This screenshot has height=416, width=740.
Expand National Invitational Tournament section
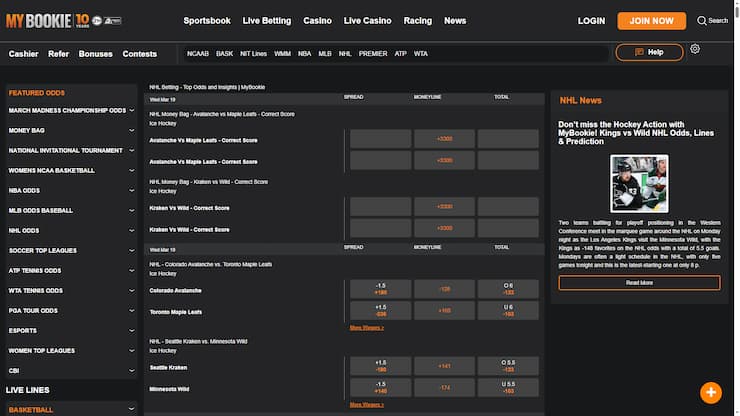pyautogui.click(x=71, y=151)
